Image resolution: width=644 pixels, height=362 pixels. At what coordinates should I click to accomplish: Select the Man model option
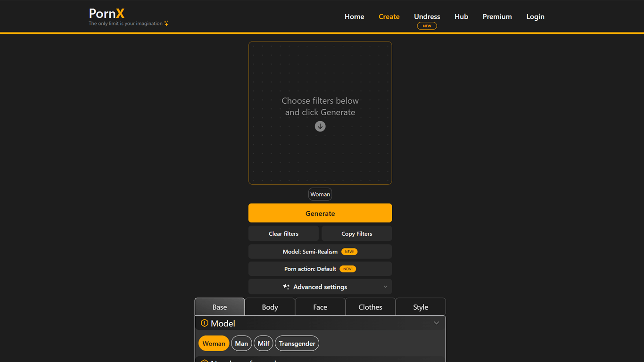pos(241,344)
